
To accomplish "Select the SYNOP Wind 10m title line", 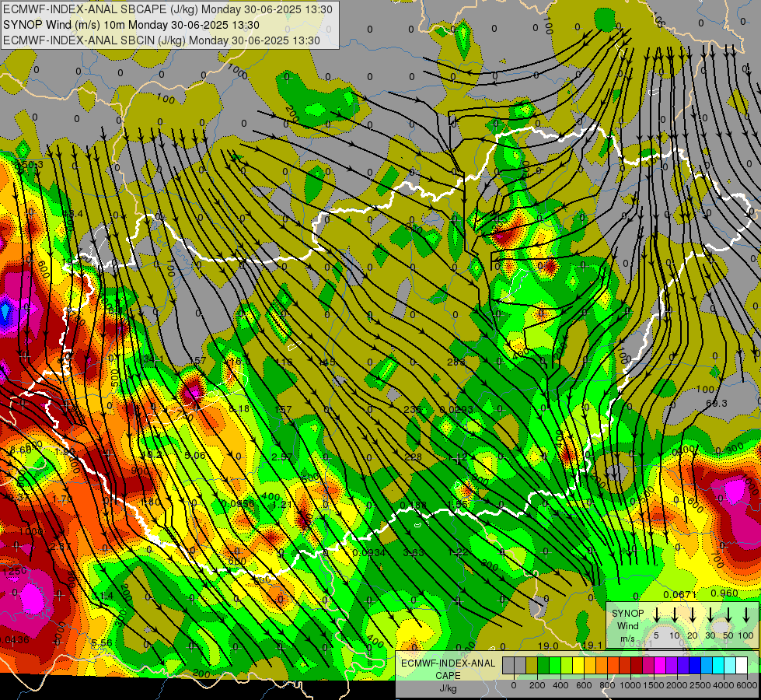I will click(131, 25).
